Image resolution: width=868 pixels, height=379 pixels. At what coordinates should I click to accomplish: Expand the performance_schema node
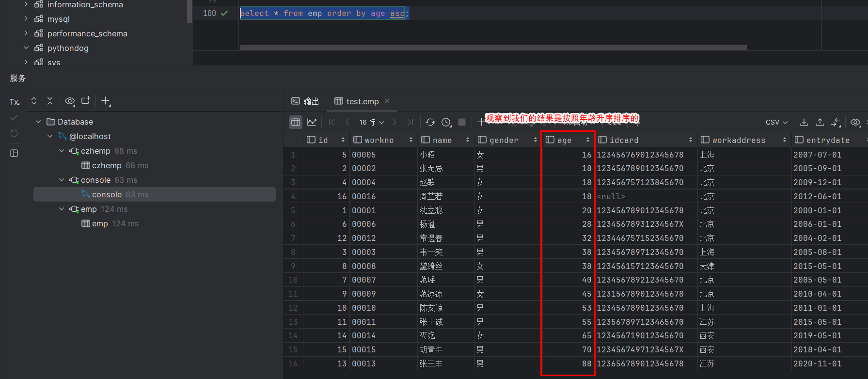(26, 33)
